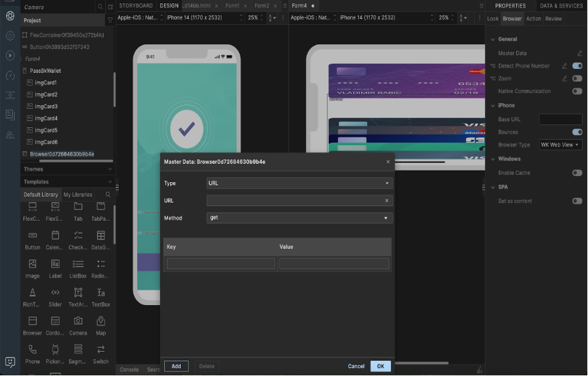Viewport: 588px width, 376px height.
Task: Disable the Bounces switch
Action: pos(577,132)
